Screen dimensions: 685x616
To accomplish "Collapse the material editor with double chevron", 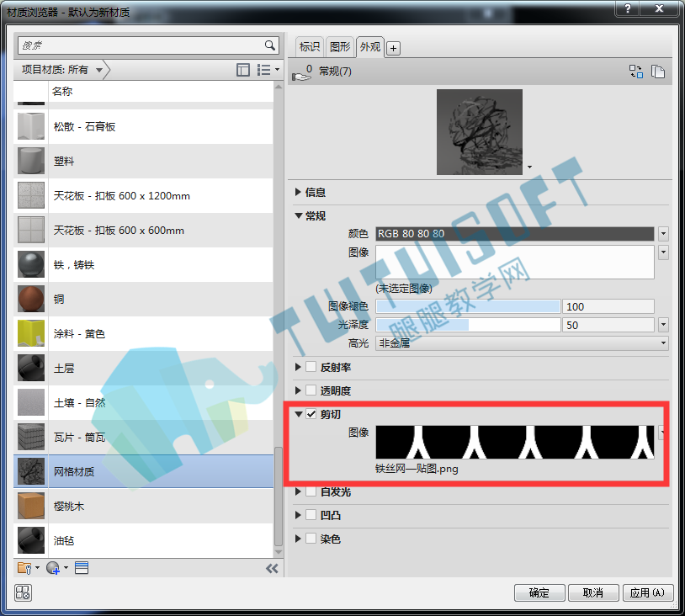I will [272, 568].
